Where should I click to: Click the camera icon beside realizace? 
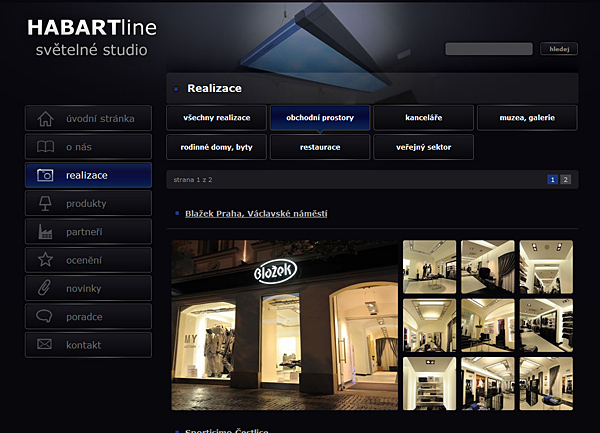pyautogui.click(x=45, y=175)
